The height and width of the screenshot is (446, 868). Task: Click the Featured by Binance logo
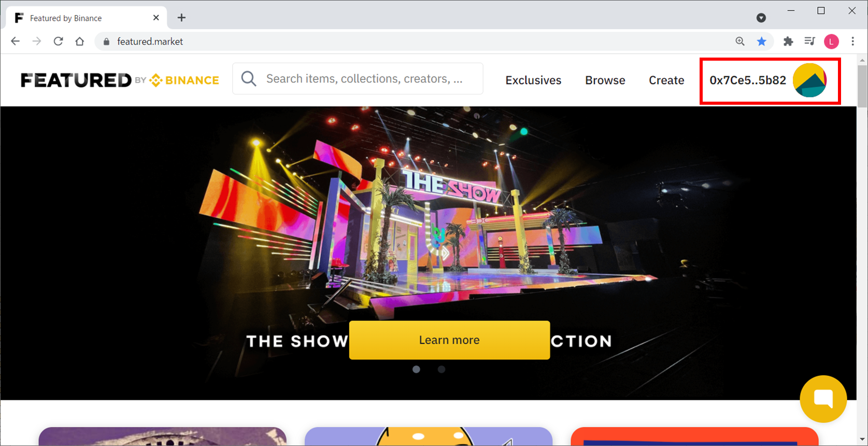(x=120, y=80)
